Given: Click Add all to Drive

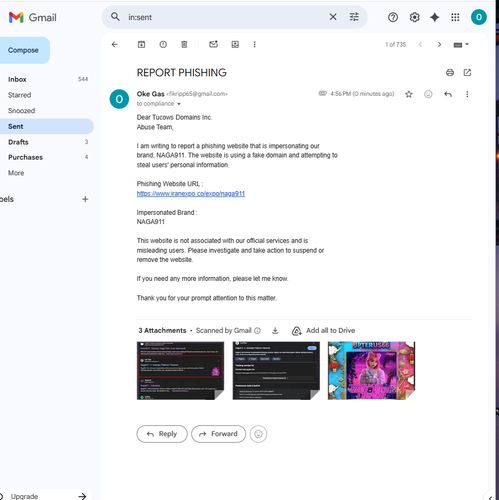Looking at the screenshot, I should 323,331.
